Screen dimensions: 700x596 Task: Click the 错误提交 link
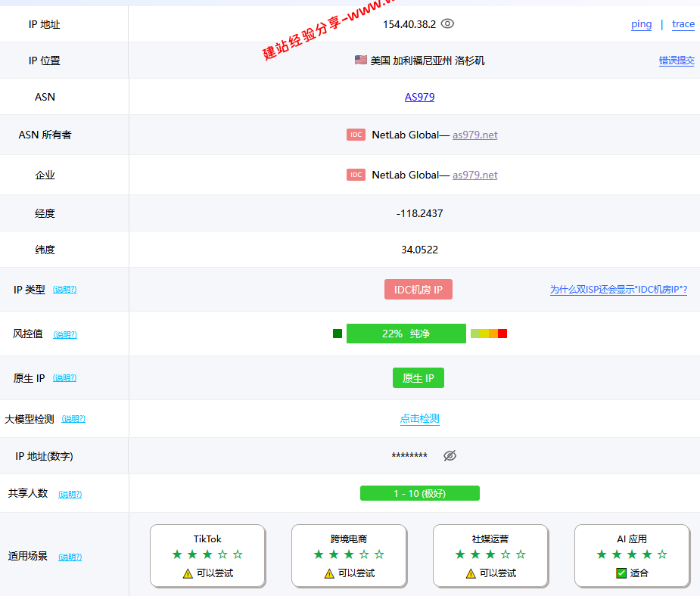point(677,61)
